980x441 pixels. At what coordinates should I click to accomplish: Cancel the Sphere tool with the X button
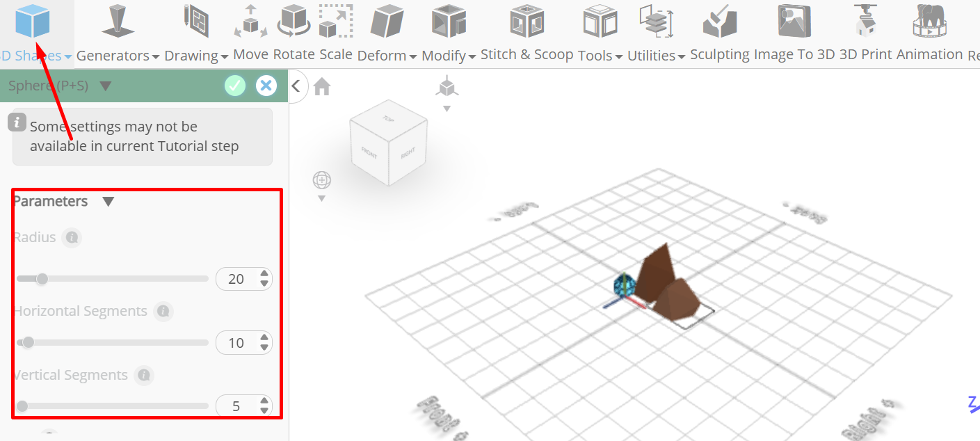[266, 86]
